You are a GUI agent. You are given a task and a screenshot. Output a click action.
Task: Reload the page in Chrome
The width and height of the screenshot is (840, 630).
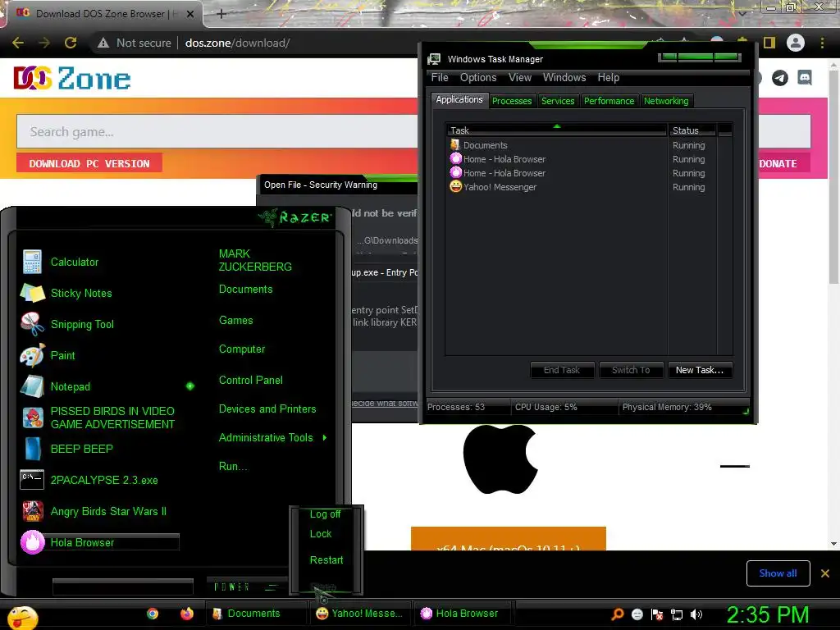[x=71, y=43]
